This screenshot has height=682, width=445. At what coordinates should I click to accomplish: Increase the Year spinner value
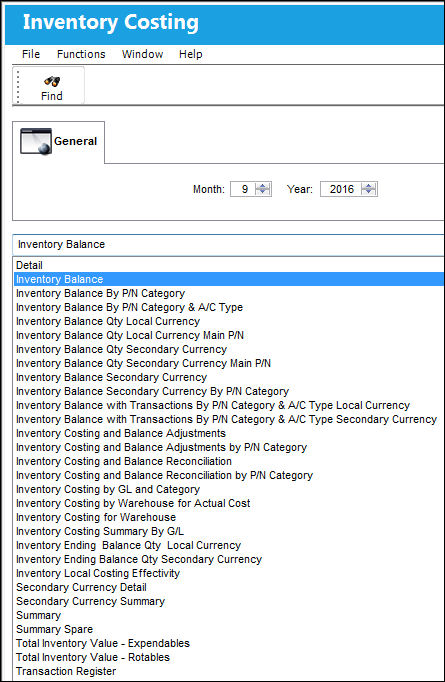[x=369, y=186]
